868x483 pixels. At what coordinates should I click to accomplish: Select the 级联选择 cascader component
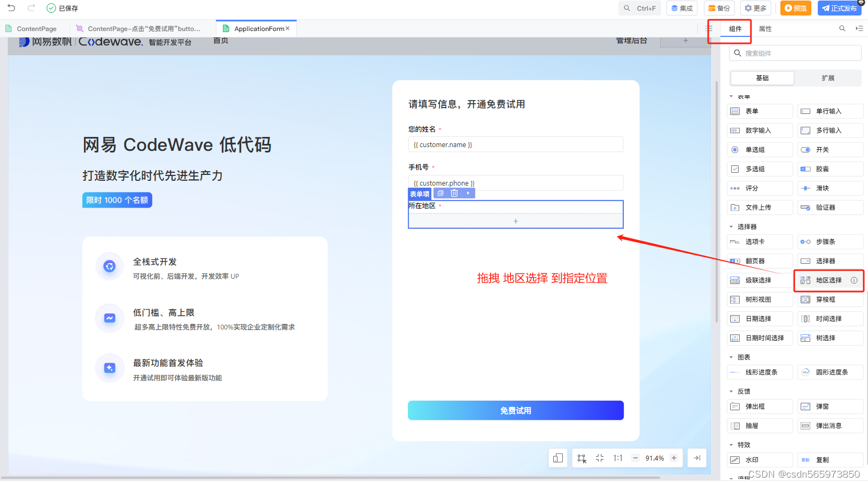760,280
